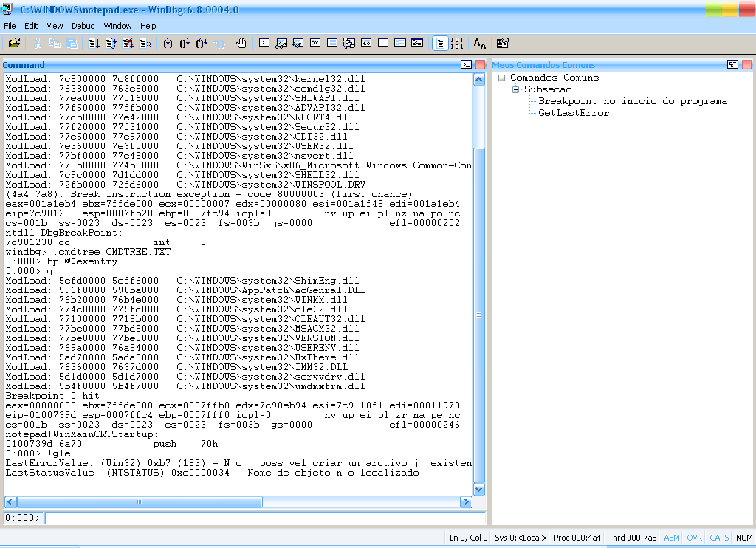The width and height of the screenshot is (756, 548).
Task: Collapse the Comandos Comuns tree node
Action: (501, 78)
